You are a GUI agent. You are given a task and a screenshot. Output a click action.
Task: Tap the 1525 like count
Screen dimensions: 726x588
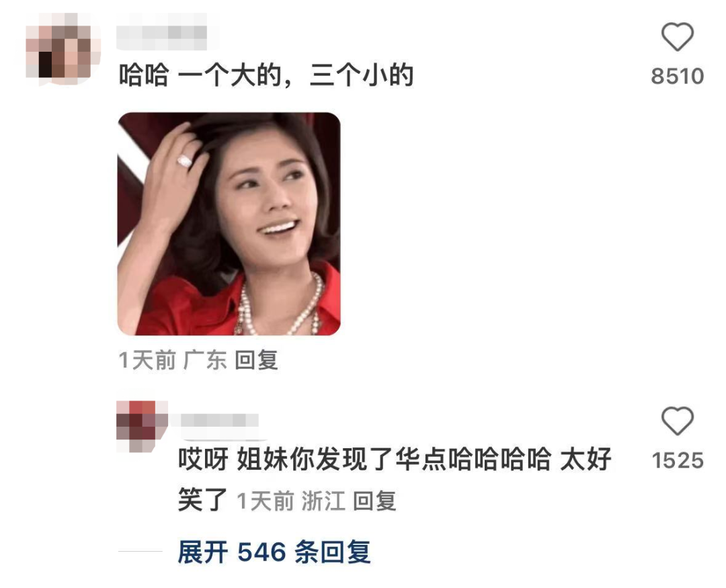click(678, 461)
